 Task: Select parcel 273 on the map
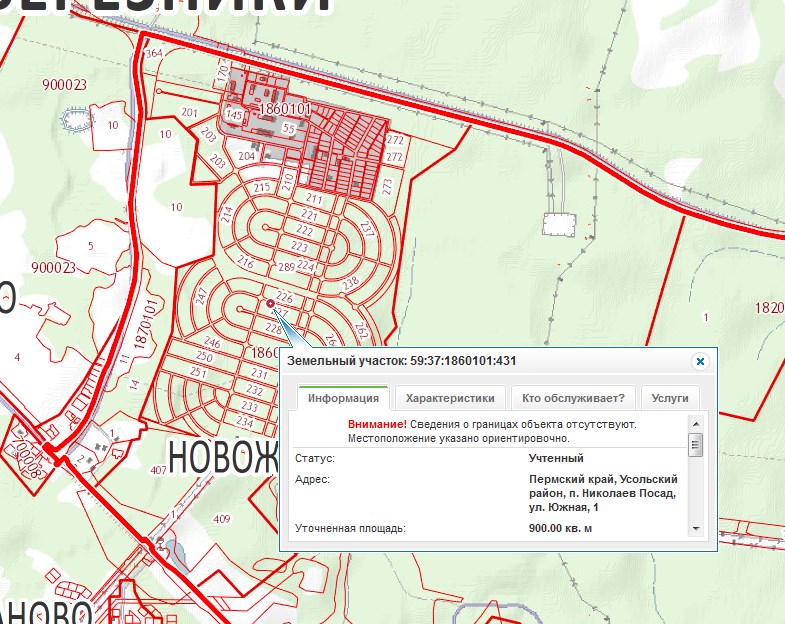387,186
